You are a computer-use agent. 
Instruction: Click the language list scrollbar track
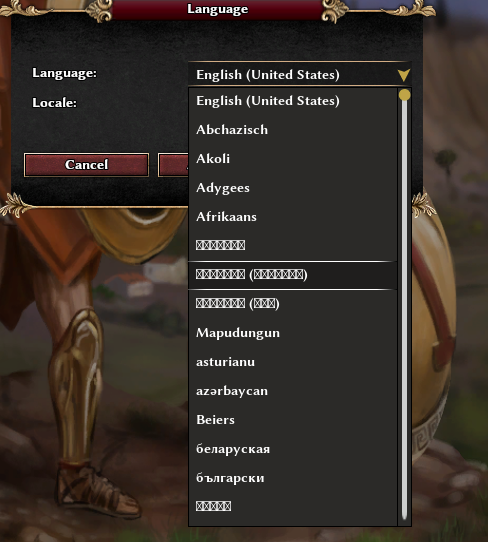(x=404, y=310)
